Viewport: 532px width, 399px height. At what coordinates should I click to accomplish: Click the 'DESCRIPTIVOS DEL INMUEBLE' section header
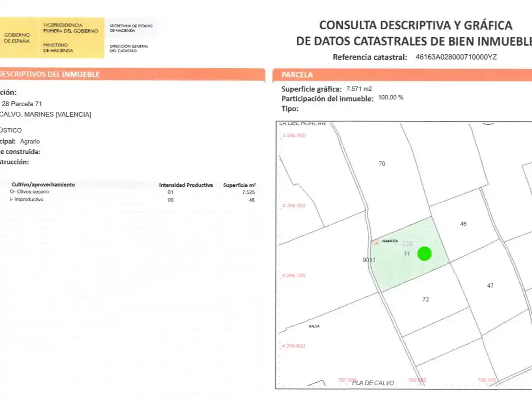pos(133,74)
